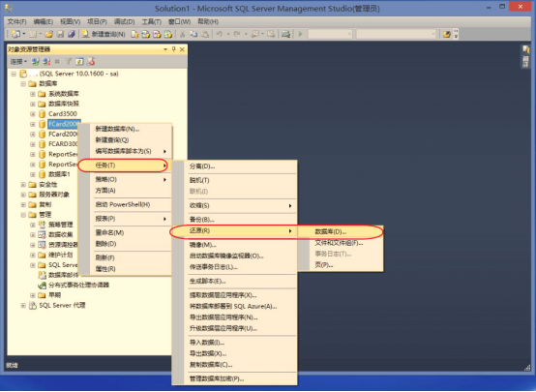536x392 pixels.
Task: Choose 数据库(D)... in the 还原 submenu
Action: (341, 231)
